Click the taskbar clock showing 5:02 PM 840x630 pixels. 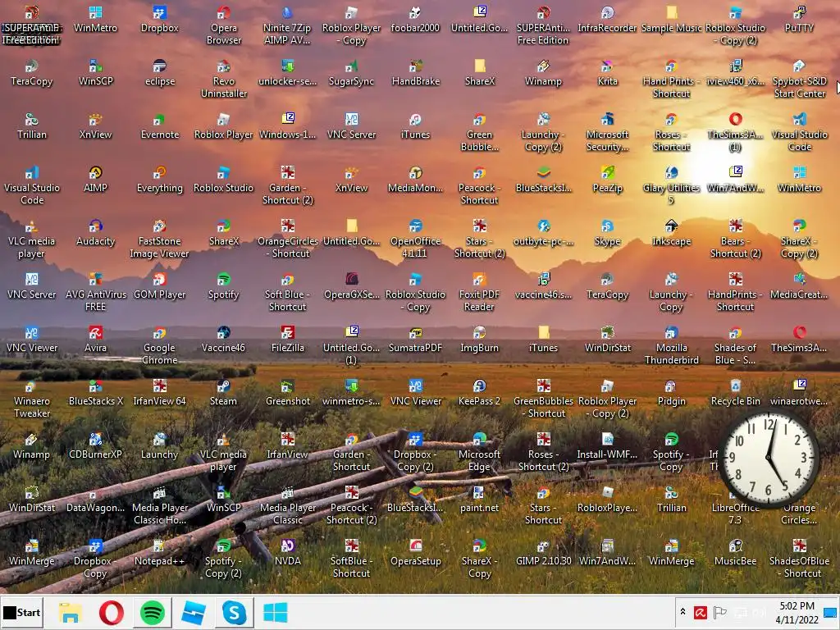pyautogui.click(x=797, y=612)
